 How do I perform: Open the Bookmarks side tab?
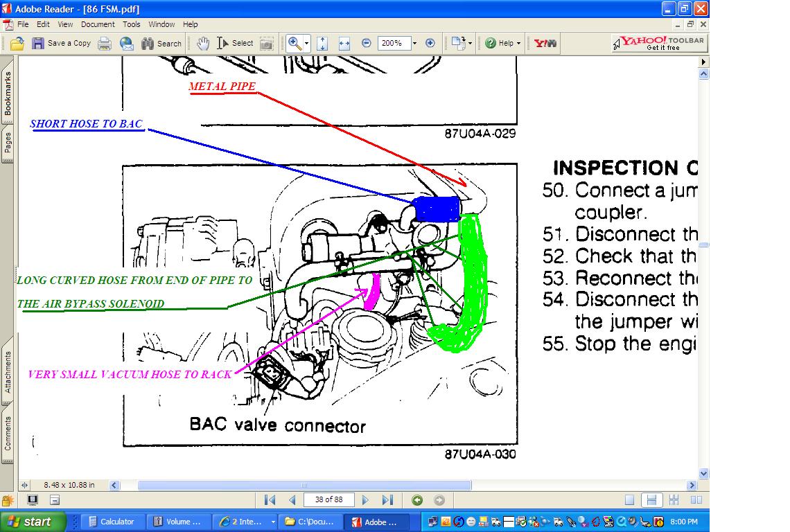click(x=8, y=94)
